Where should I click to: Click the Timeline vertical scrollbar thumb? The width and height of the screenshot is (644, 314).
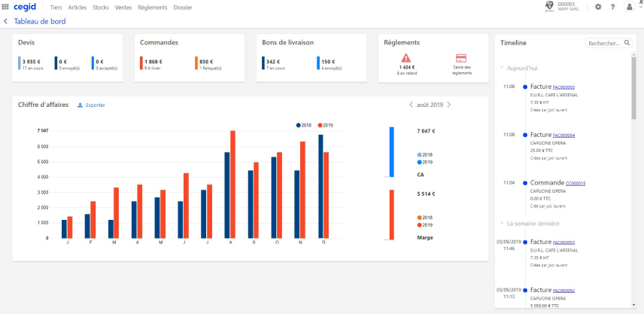(633, 88)
